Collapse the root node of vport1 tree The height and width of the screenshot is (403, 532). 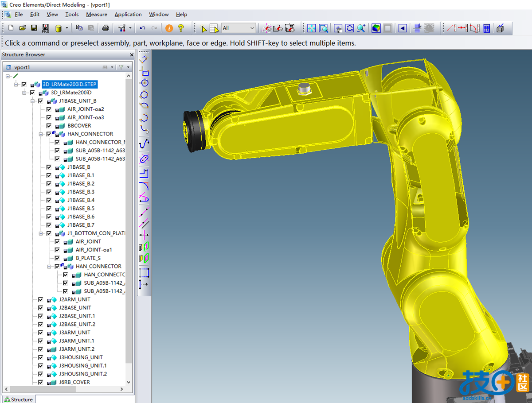[x=8, y=76]
